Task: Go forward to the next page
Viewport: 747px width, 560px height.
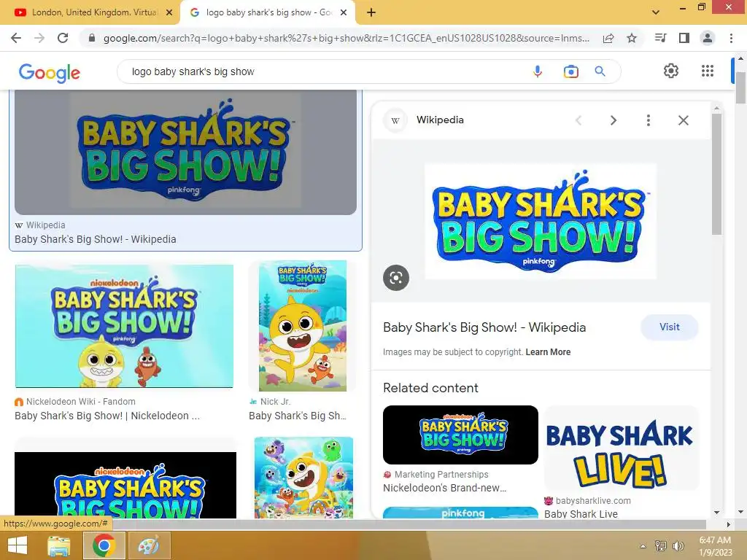Action: [39, 38]
